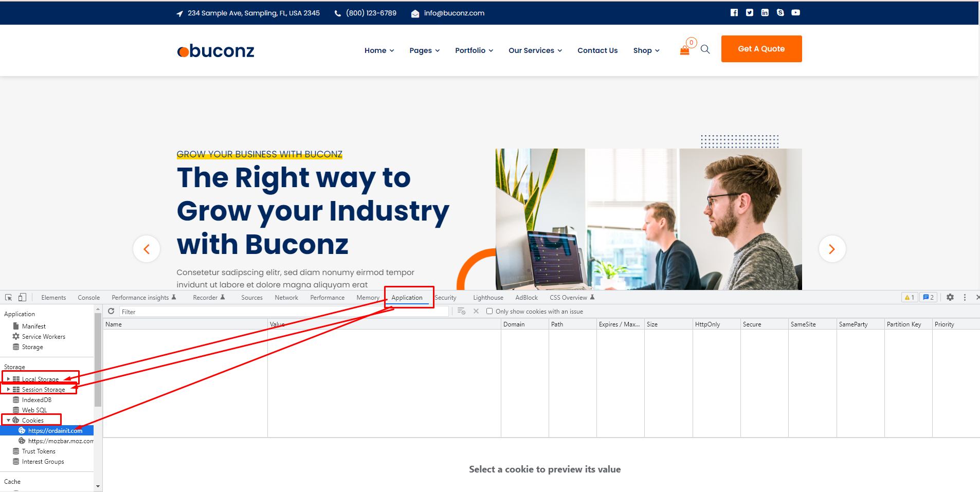Click the refresh cookies icon

pyautogui.click(x=111, y=312)
